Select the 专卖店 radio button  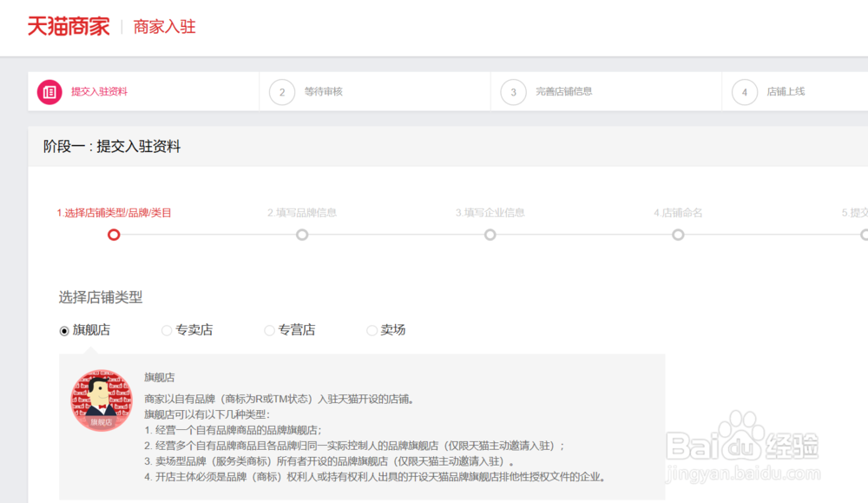(166, 331)
